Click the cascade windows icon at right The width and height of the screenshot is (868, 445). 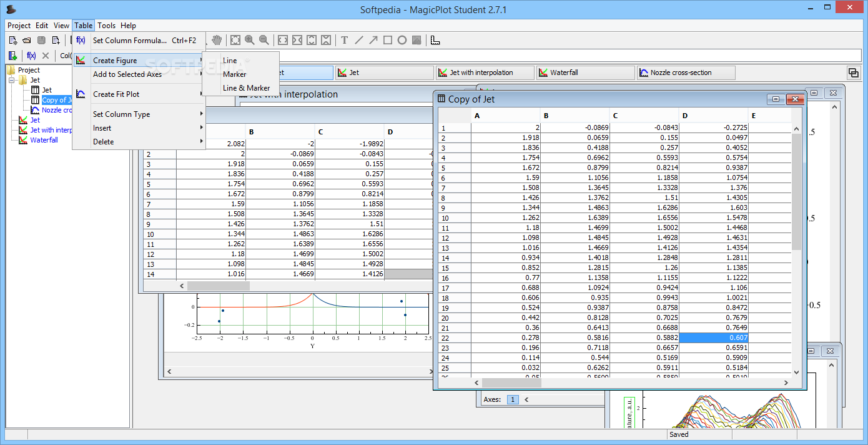click(853, 72)
